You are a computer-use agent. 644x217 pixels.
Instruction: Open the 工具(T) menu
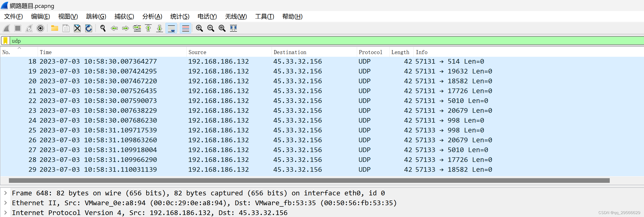pos(264,16)
